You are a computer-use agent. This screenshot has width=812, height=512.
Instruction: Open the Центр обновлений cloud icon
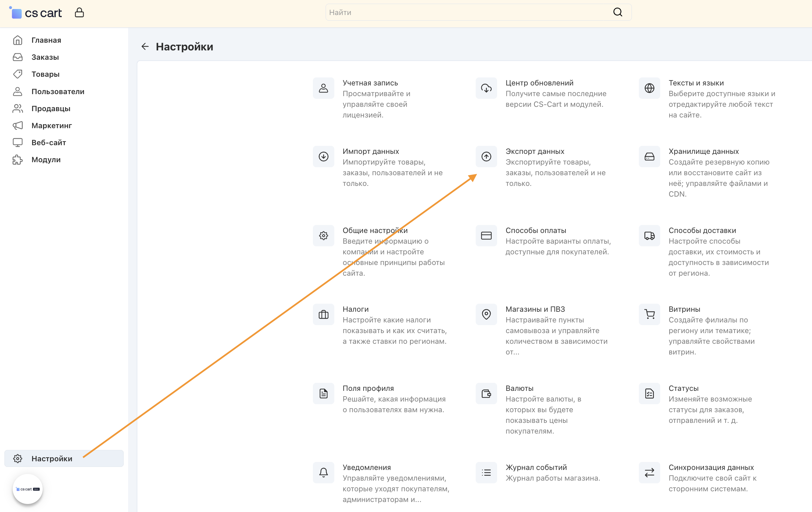coord(486,88)
